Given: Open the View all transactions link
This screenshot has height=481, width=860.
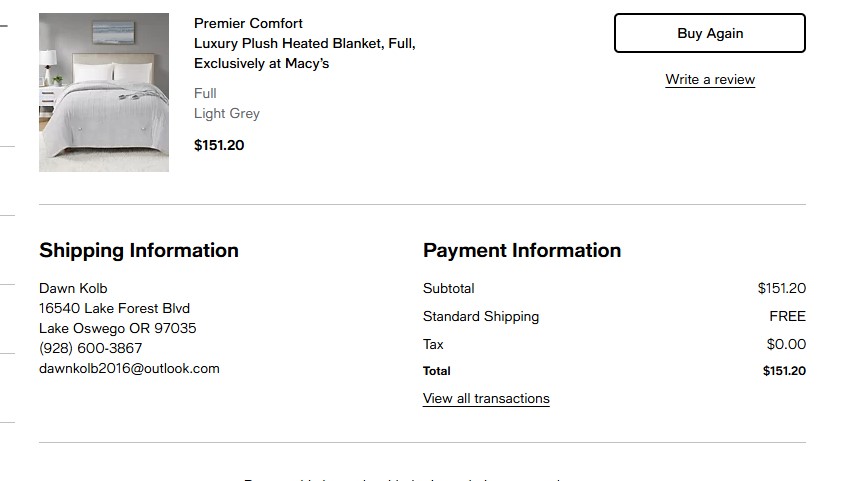Looking at the screenshot, I should (x=486, y=398).
